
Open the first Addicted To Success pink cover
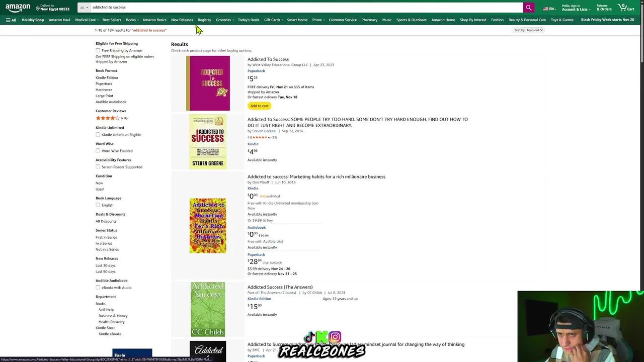coord(208,83)
